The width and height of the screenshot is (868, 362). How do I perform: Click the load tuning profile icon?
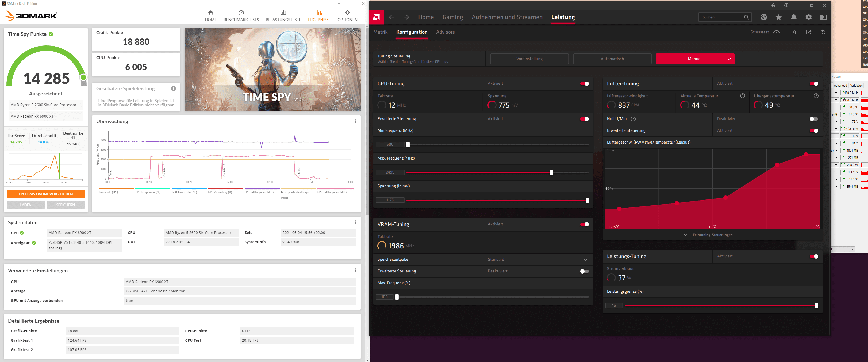pyautogui.click(x=794, y=32)
